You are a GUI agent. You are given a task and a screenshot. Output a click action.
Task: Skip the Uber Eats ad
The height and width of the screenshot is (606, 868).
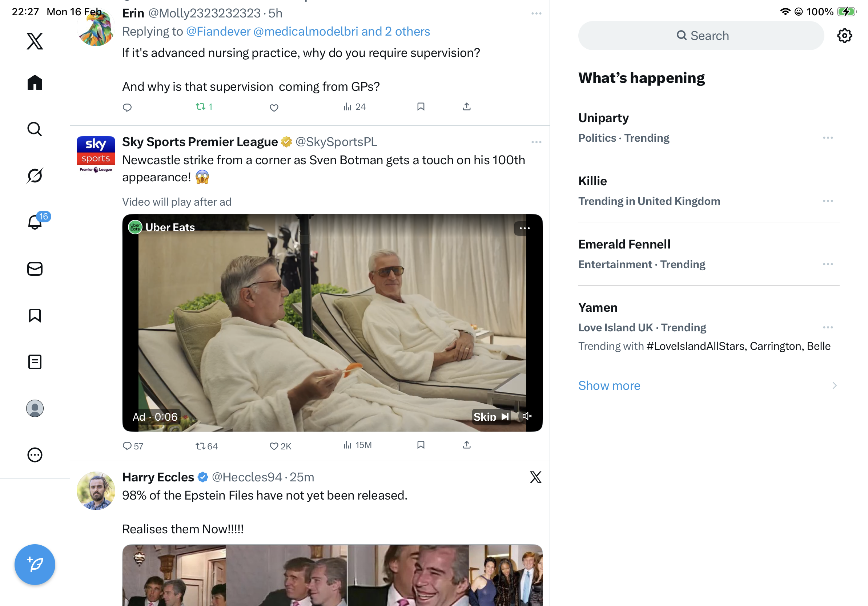491,417
